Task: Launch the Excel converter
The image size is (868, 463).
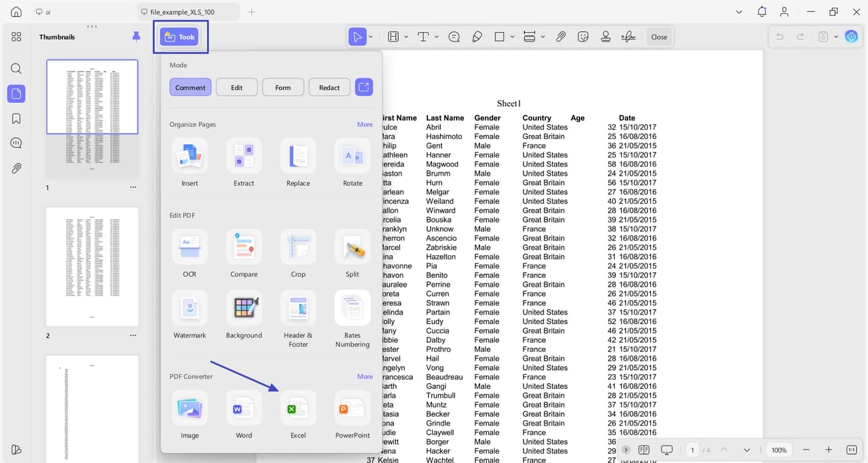Action: [298, 408]
